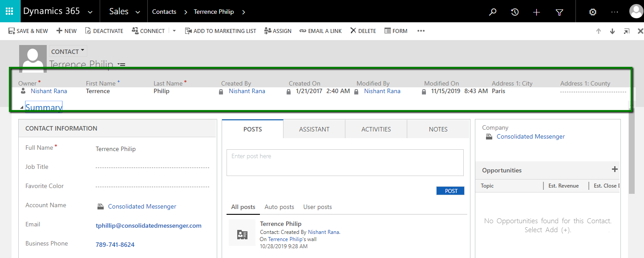This screenshot has height=258, width=644.
Task: Open recently viewed items history icon
Action: coord(514,12)
